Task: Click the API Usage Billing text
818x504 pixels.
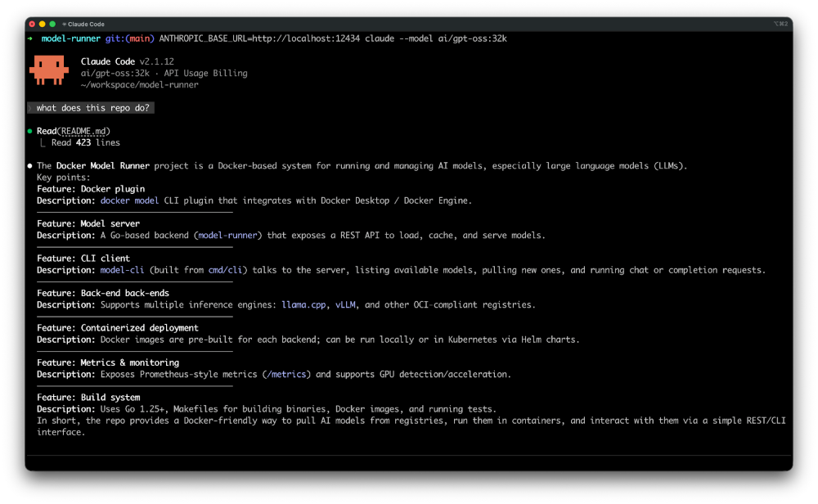Action: pyautogui.click(x=207, y=72)
